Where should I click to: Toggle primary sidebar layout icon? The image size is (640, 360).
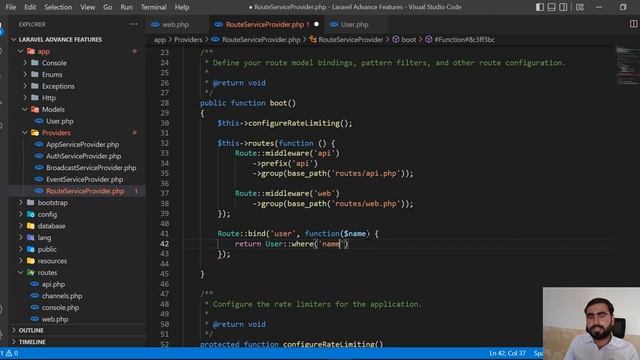(x=540, y=7)
